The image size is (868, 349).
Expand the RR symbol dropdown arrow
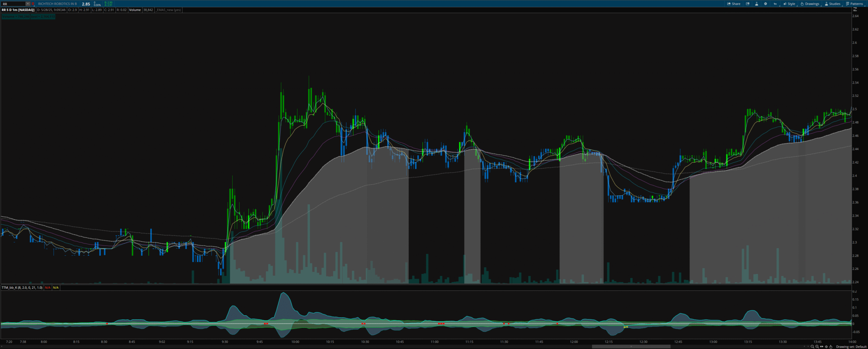pyautogui.click(x=28, y=4)
